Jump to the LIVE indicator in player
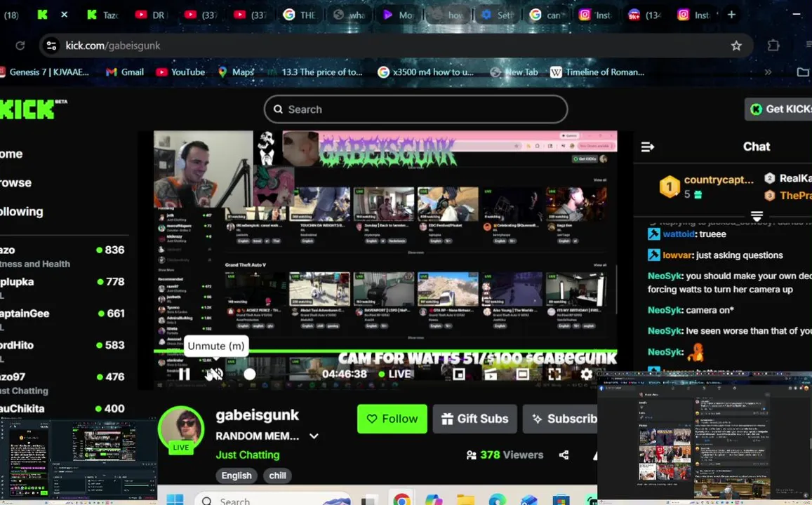Viewport: 812px width, 505px height. point(395,374)
